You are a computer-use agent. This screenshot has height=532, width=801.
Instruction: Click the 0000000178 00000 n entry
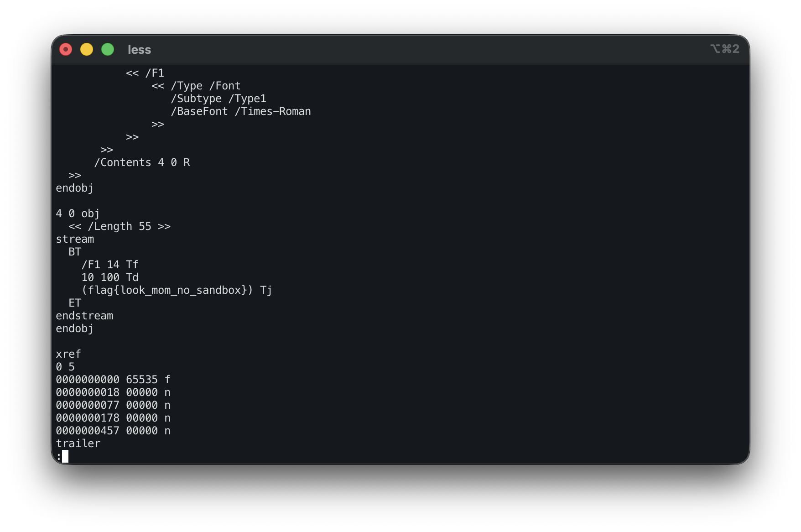[x=113, y=418]
